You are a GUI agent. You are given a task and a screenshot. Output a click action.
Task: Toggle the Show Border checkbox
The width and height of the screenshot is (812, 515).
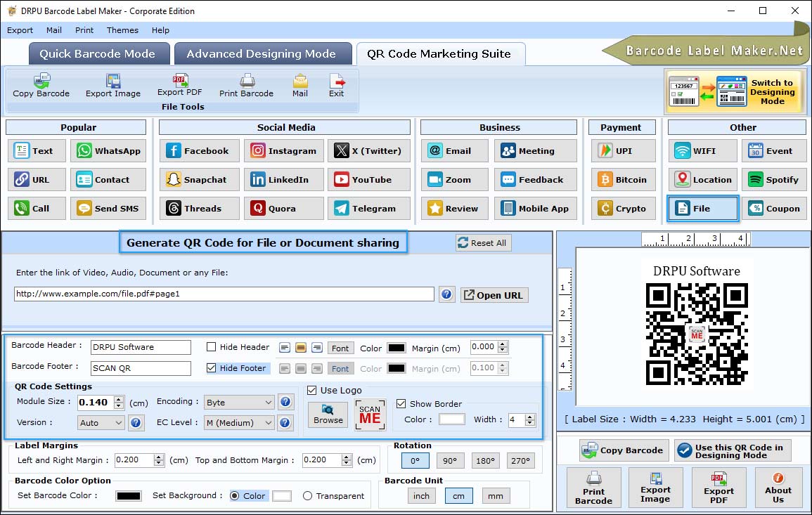tap(401, 404)
